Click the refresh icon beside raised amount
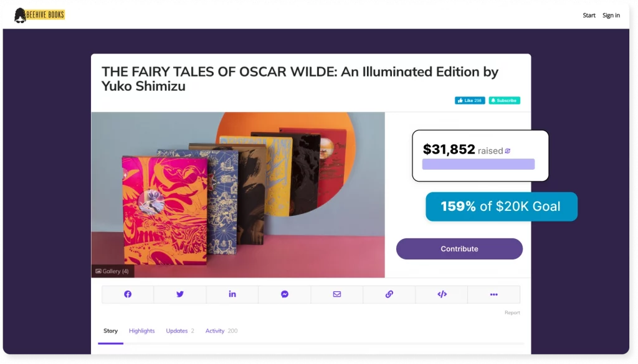Image resolution: width=638 pixels, height=364 pixels. point(508,151)
